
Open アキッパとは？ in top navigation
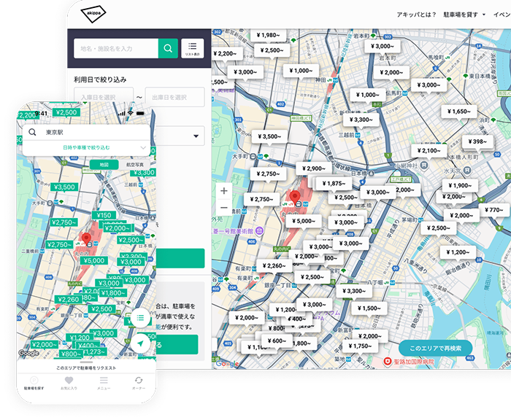416,15
